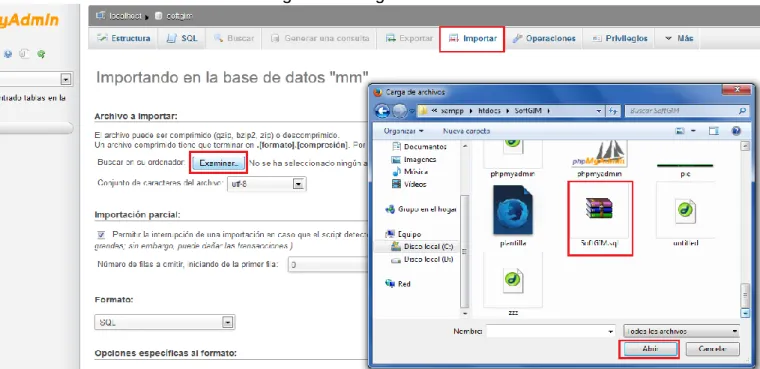This screenshot has width=760, height=369.
Task: Click the blue globe icon in phpMyAdmin sidebar
Action: (x=8, y=54)
